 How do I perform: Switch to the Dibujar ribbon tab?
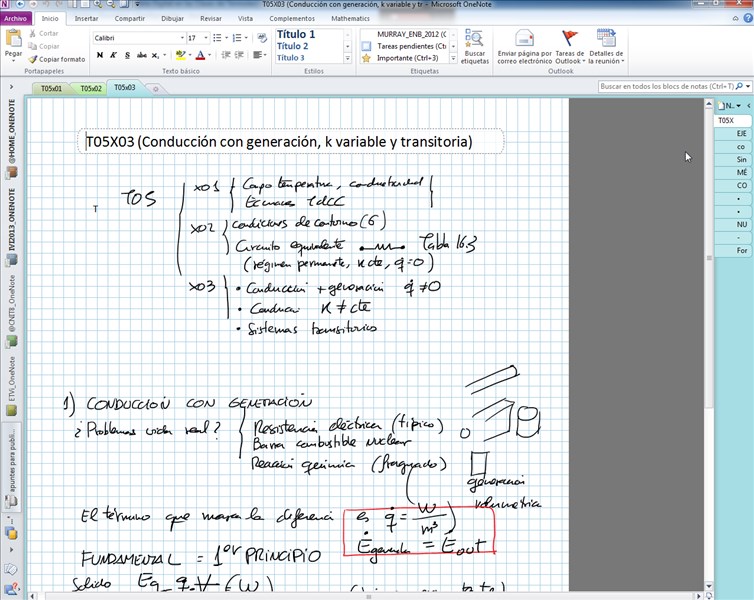tap(172, 18)
